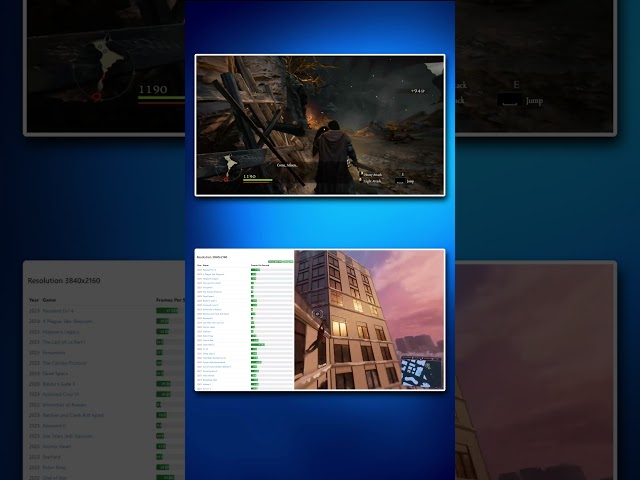Select 'Ratchet and Clank: Rift Apart' row

(106, 415)
